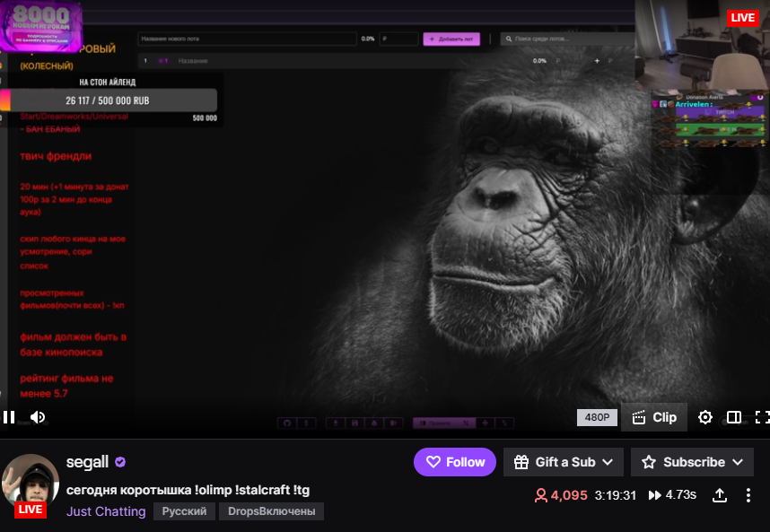This screenshot has height=532, width=770.
Task: Click the Добавить лот button
Action: [451, 39]
